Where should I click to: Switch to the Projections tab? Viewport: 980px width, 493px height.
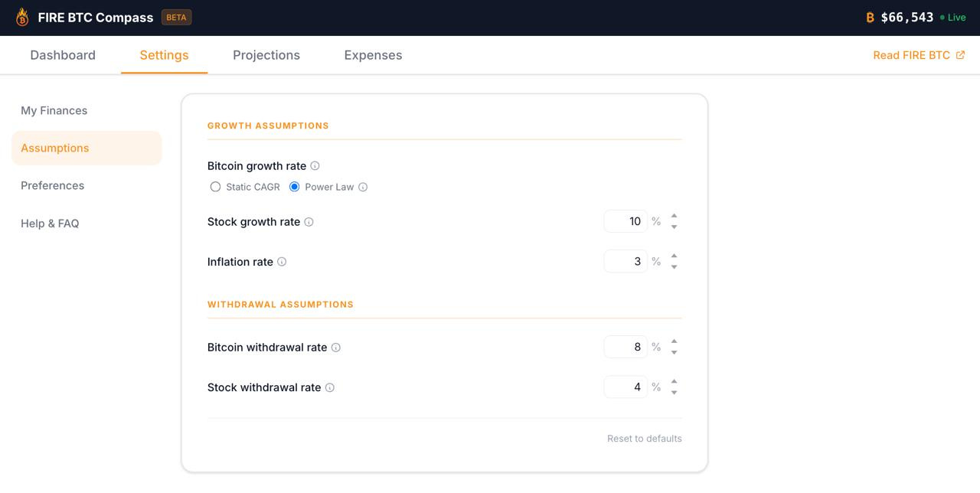tap(266, 55)
